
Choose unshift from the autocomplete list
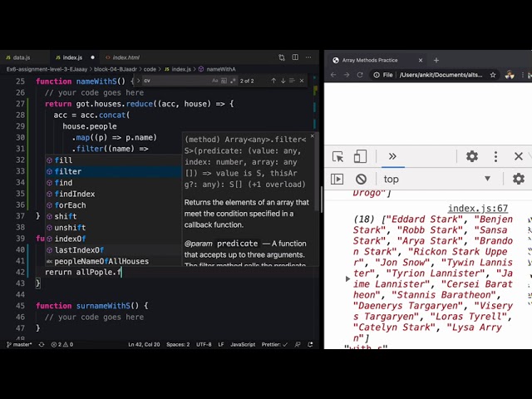pos(113,227)
